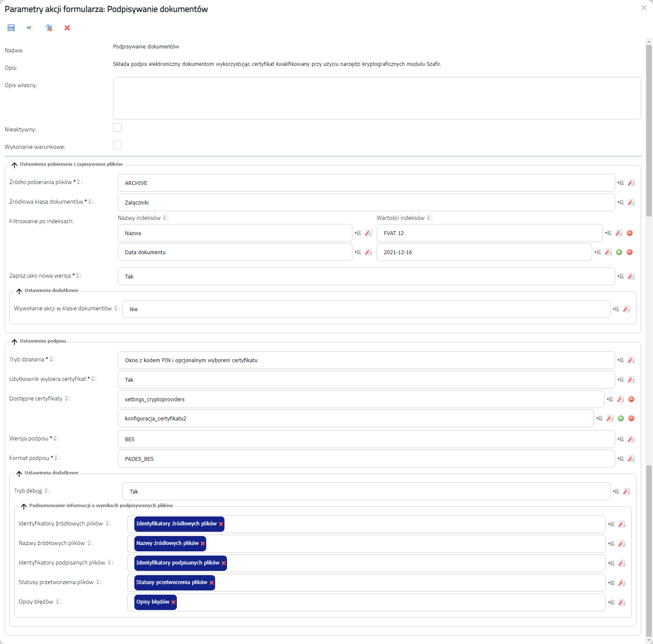653x644 pixels.
Task: Click the rename field icon in the toolbar
Action: (29, 28)
